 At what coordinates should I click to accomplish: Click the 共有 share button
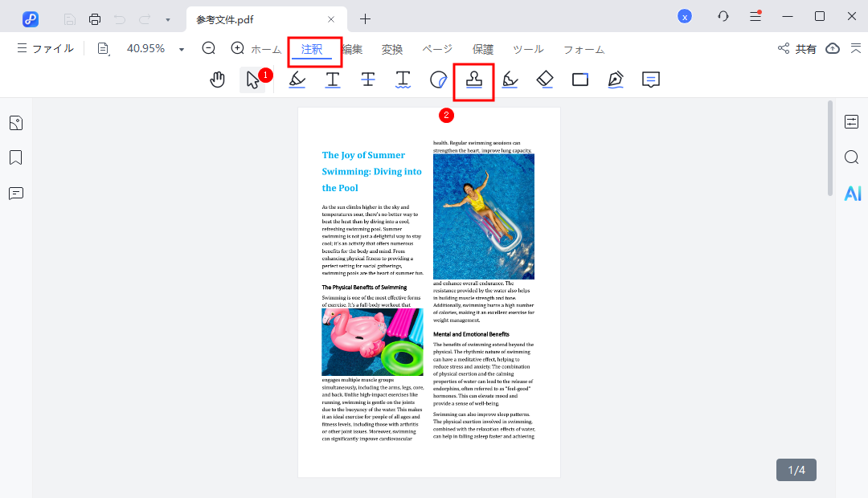pos(796,49)
